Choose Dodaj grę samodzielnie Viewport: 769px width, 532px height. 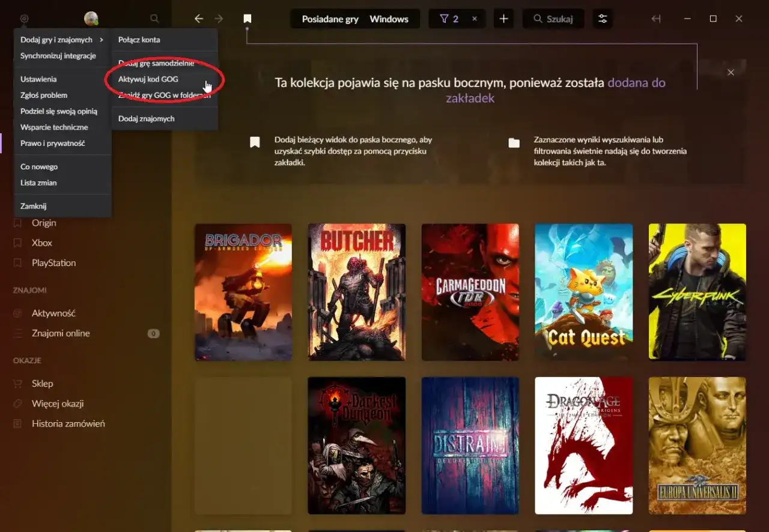tap(165, 63)
